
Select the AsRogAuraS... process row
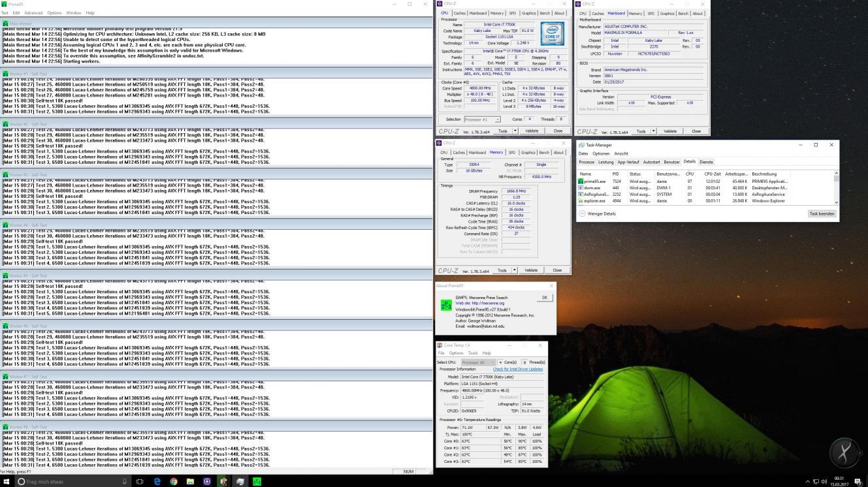pyautogui.click(x=705, y=195)
